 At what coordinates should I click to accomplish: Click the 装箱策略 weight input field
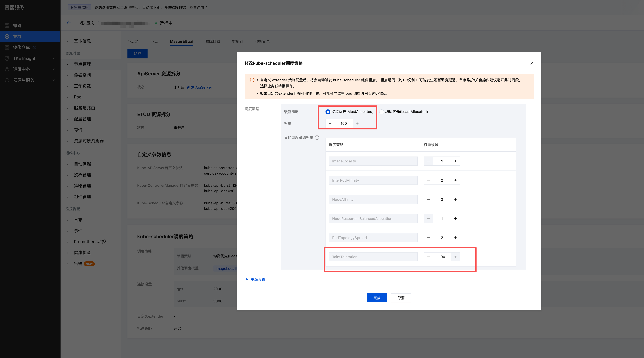click(x=343, y=123)
